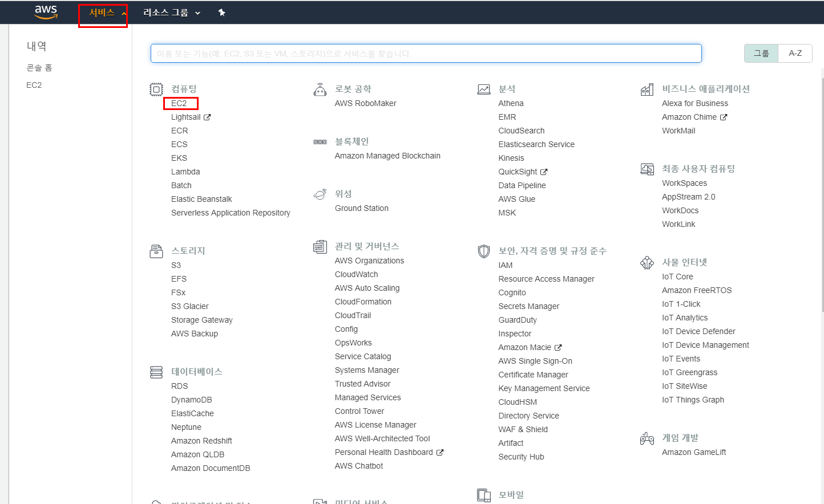The image size is (824, 504).
Task: Click the 위성 satellite icon
Action: [320, 194]
